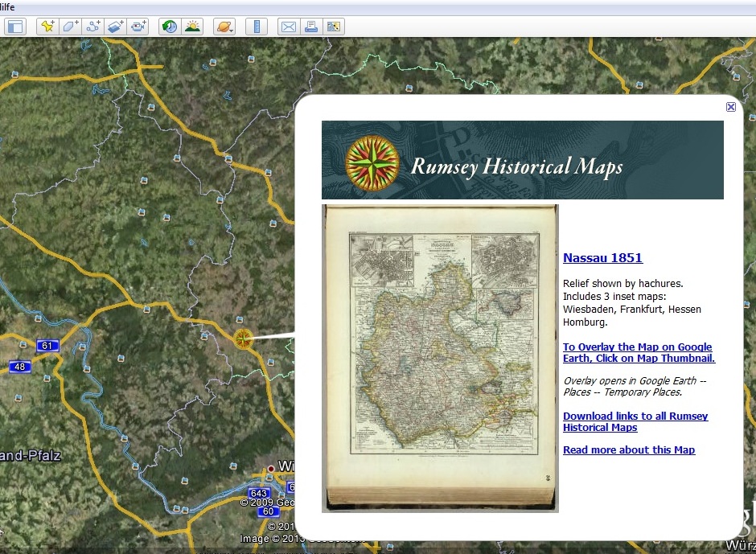
Task: Add a polygon with toolbar icon
Action: [71, 27]
